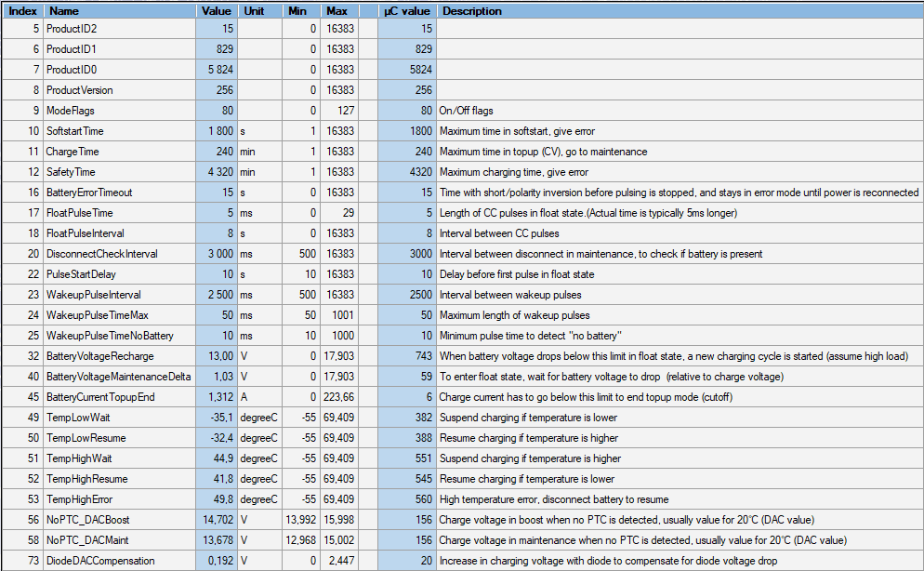Click the µC value cell for TempLowWait
This screenshot has width=924, height=571.
406,418
